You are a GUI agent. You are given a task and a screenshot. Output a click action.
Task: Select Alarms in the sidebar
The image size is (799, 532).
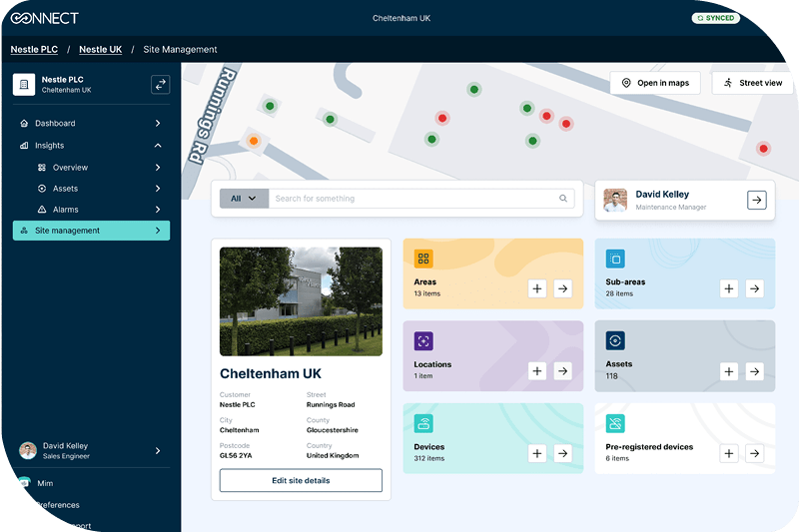(65, 210)
